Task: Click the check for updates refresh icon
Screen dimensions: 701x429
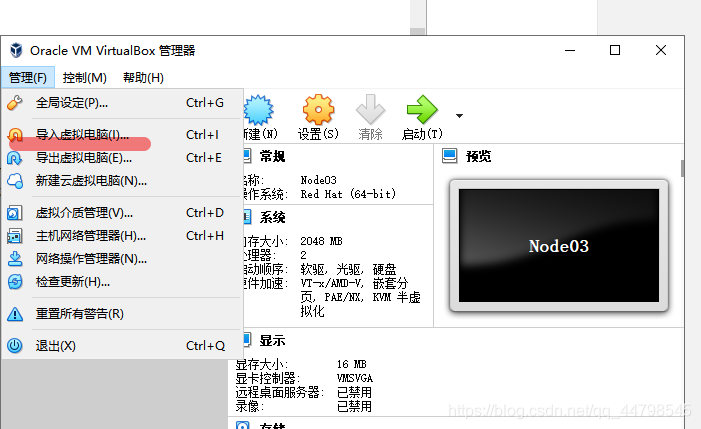Action: click(x=15, y=282)
